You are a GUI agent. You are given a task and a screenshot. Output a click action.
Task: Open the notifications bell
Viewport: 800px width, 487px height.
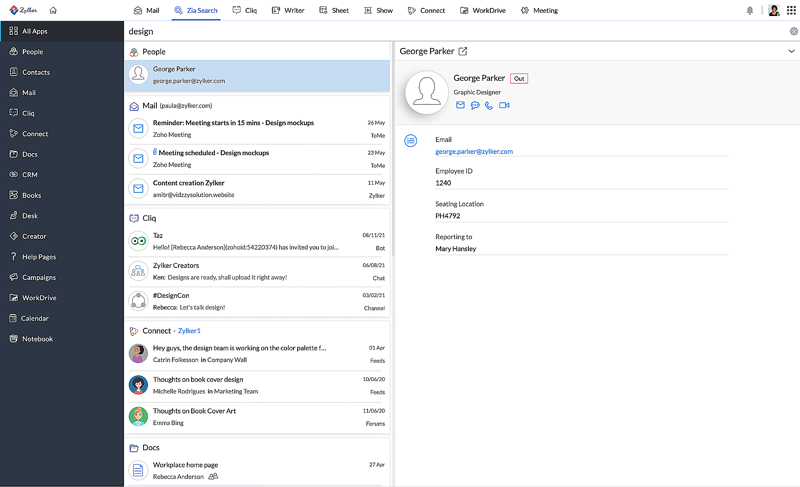pyautogui.click(x=749, y=10)
